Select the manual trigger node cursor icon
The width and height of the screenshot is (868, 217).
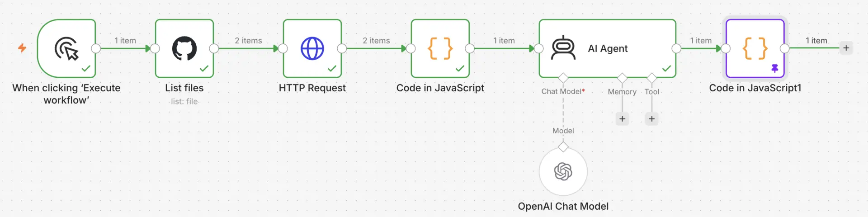66,48
